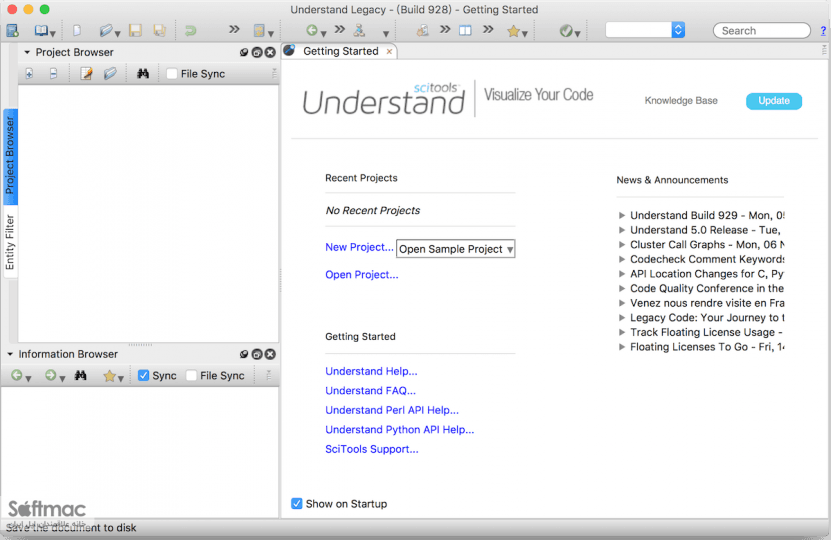Open the Open Sample Project dropdown

tap(456, 249)
